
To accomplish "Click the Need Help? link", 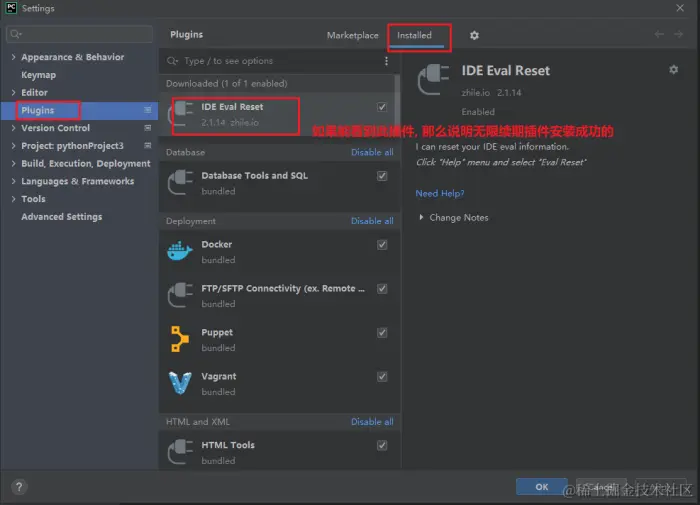I will tap(440, 193).
